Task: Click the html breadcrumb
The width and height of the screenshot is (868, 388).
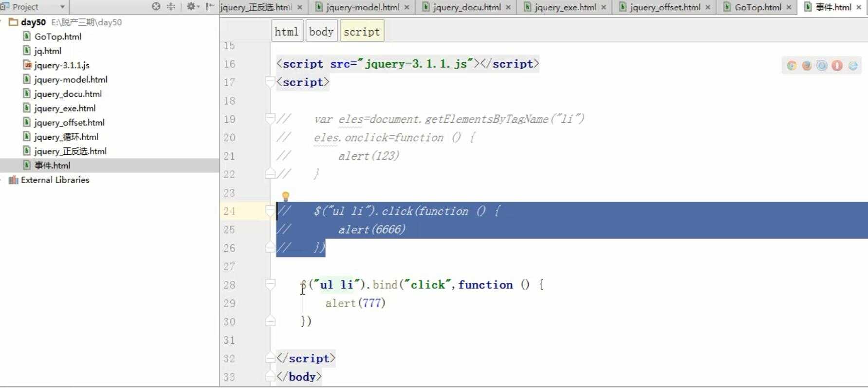Action: [287, 32]
